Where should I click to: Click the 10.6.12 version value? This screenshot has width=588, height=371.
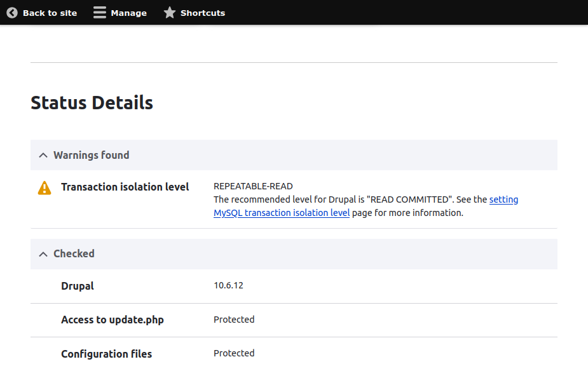[x=228, y=285]
